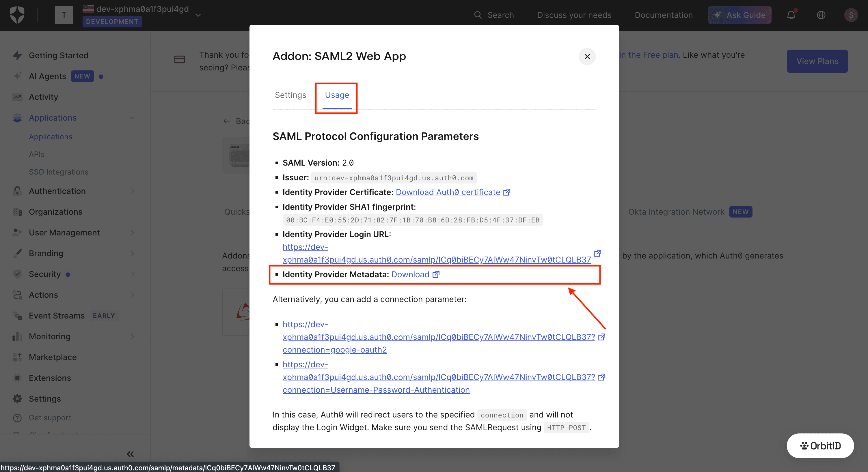The height and width of the screenshot is (472, 868).
Task: Click the search magnifier icon
Action: (x=478, y=15)
